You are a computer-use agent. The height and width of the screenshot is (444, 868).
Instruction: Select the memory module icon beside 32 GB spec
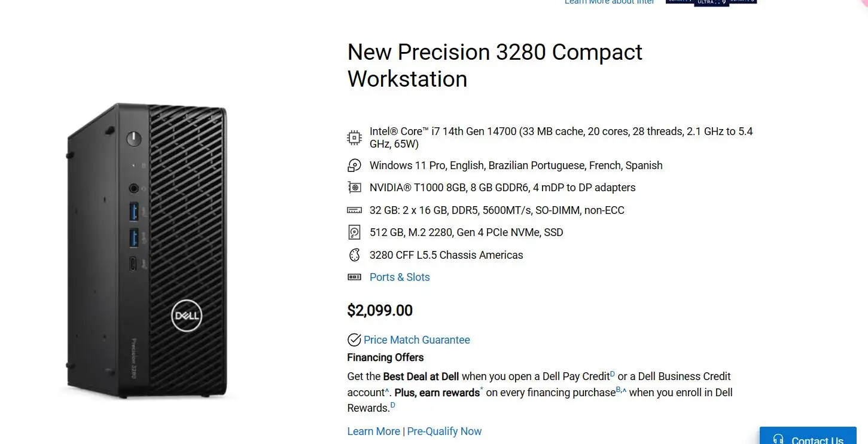354,210
